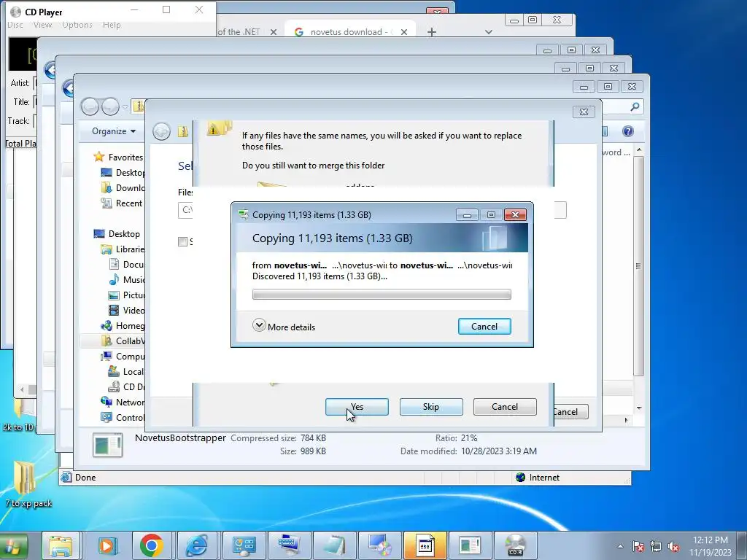
Task: Click the Computer icon in sidebar
Action: pyautogui.click(x=107, y=356)
